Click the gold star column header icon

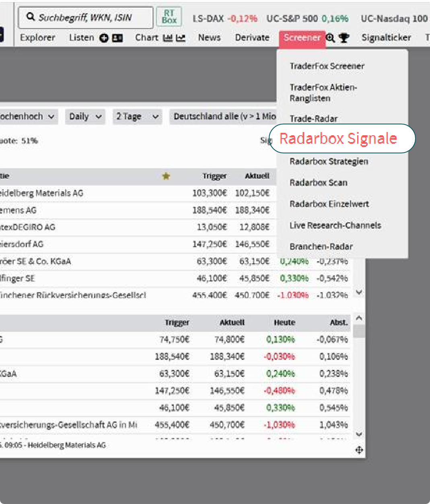pos(166,176)
